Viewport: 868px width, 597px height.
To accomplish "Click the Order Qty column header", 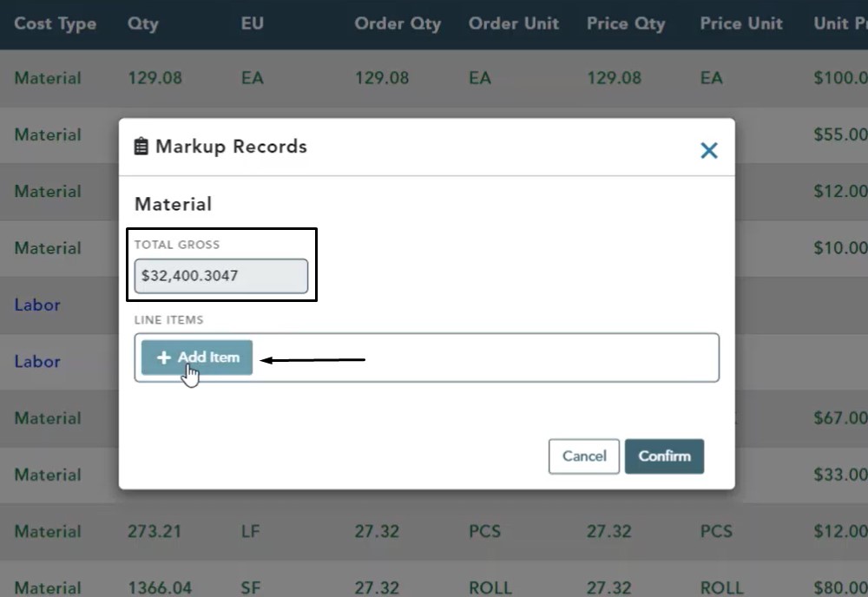I will click(398, 23).
